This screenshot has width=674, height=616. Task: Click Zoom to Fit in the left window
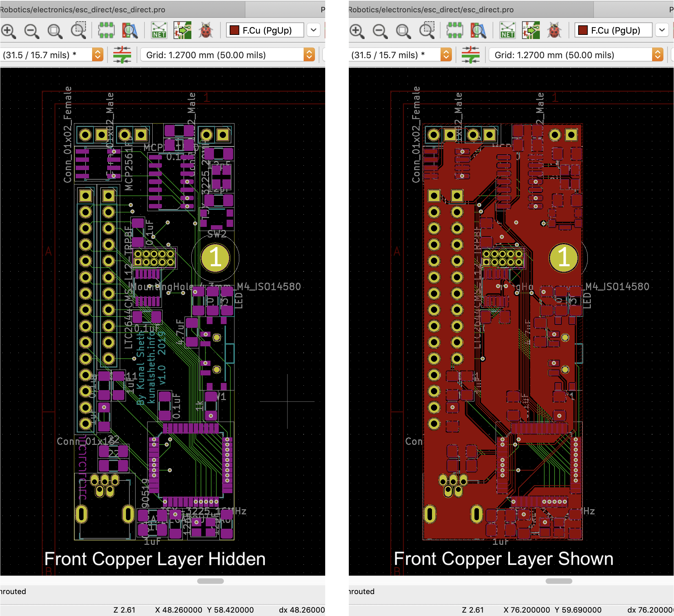(55, 31)
